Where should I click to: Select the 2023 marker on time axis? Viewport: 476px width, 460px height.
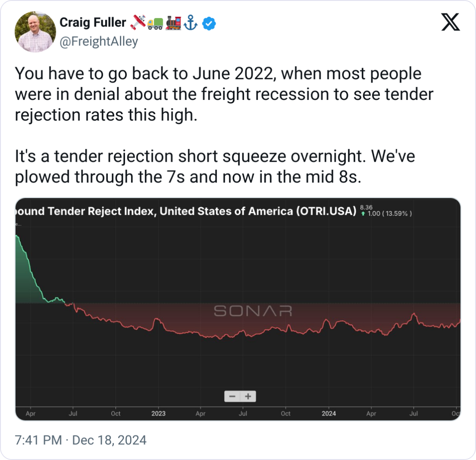click(158, 413)
